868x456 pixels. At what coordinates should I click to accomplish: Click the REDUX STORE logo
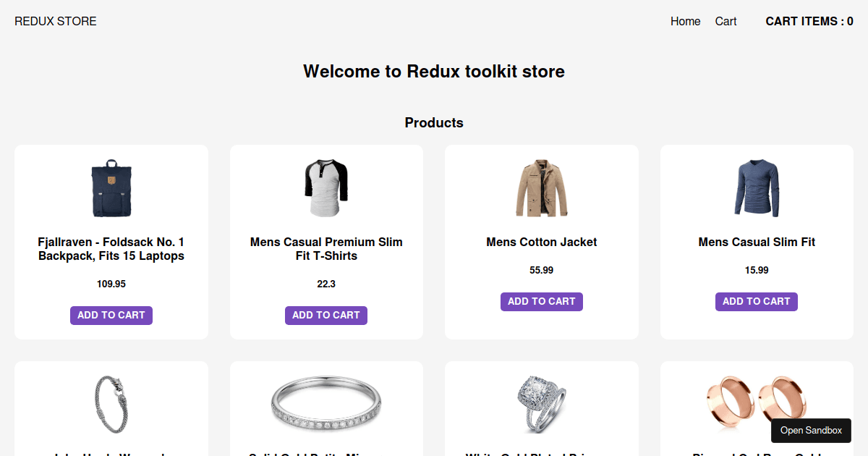click(x=55, y=21)
